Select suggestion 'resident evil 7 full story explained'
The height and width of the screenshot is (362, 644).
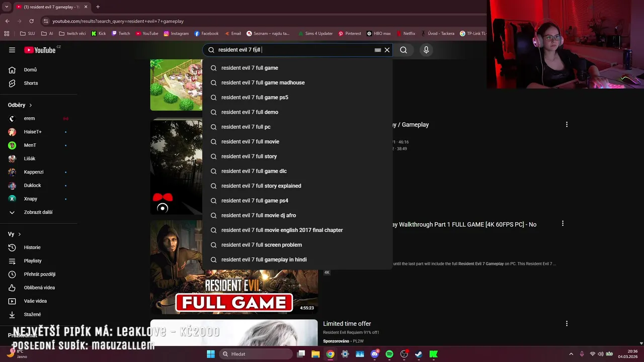[297, 186]
